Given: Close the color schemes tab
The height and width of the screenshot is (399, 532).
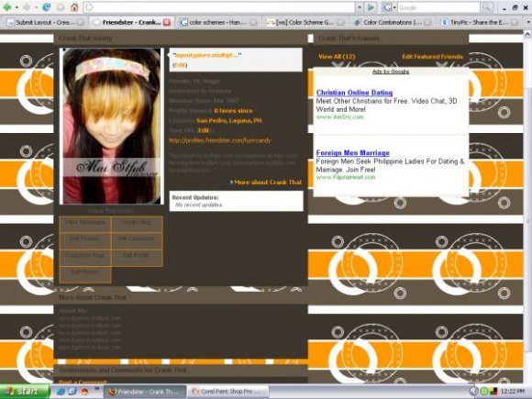Looking at the screenshot, I should (253, 23).
